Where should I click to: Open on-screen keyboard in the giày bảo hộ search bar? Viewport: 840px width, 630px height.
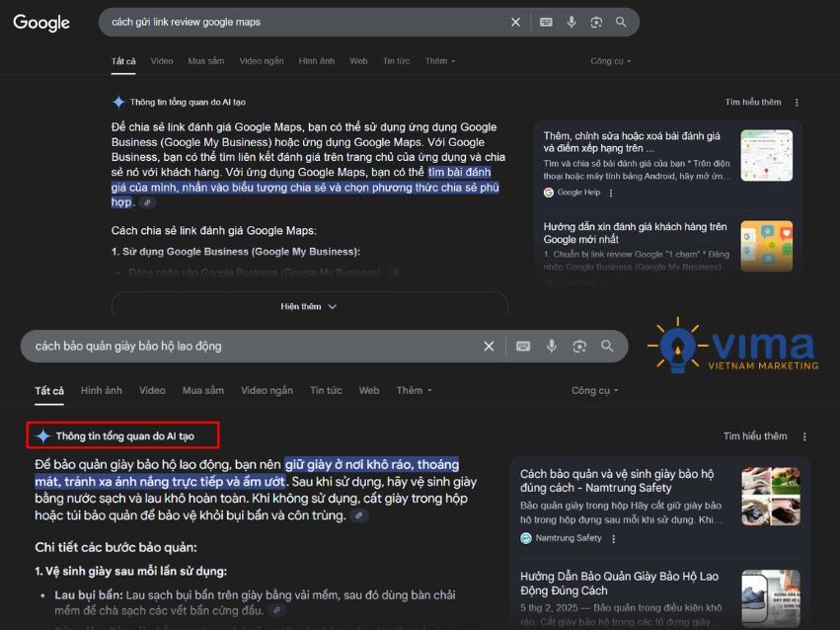(x=523, y=346)
